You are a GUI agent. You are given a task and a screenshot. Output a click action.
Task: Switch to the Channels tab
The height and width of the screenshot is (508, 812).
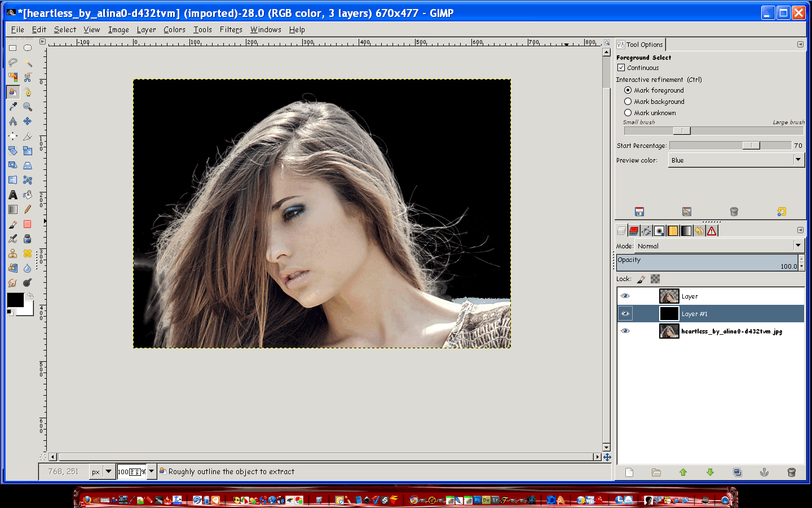pos(634,230)
